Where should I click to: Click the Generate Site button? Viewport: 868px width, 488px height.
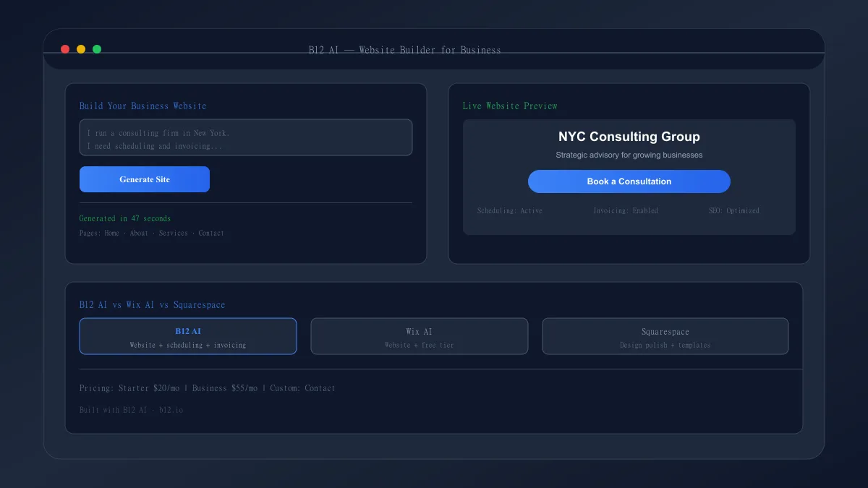point(145,179)
